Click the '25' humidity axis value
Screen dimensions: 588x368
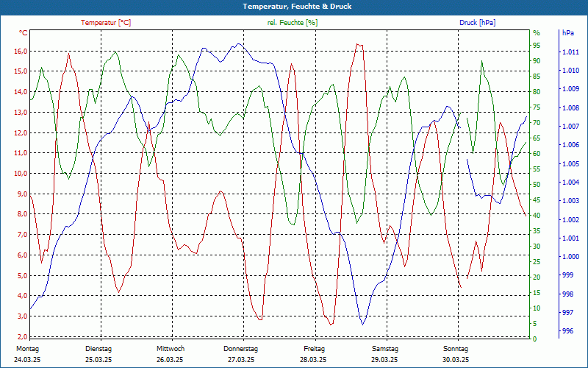tap(537, 262)
